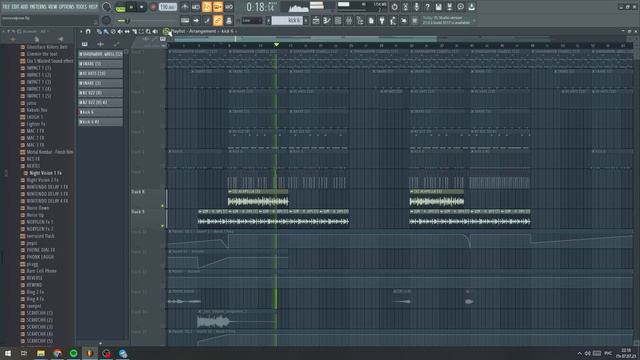Click the circular undo history icon
The image size is (640, 360).
click(394, 7)
